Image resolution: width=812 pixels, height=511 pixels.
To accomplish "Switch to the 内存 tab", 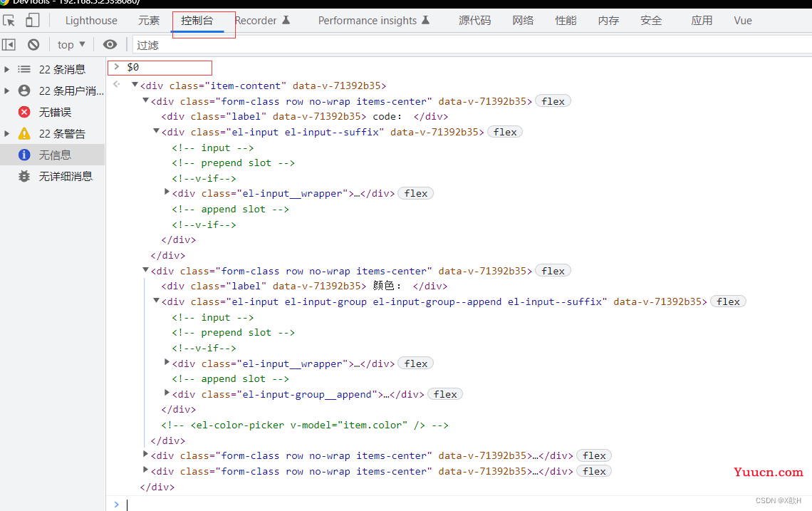I will pyautogui.click(x=608, y=21).
